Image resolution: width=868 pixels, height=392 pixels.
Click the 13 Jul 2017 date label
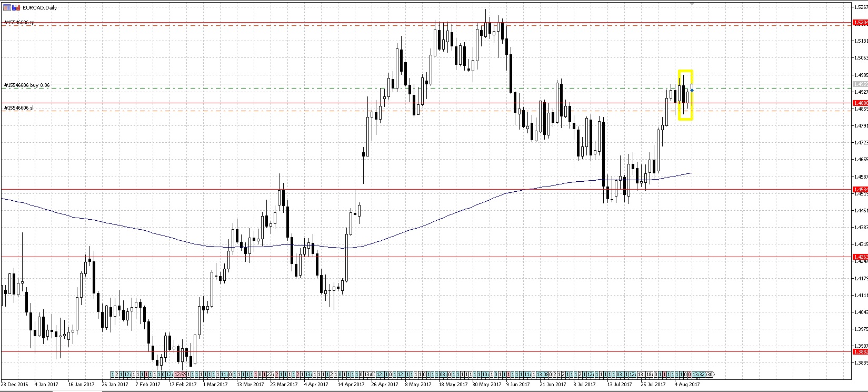[619, 384]
